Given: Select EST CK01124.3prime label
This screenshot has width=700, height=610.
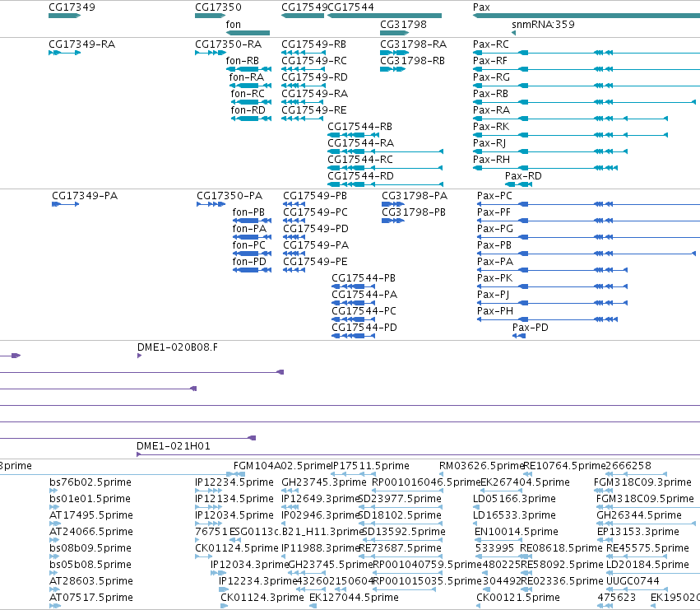Looking at the screenshot, I should tap(262, 598).
